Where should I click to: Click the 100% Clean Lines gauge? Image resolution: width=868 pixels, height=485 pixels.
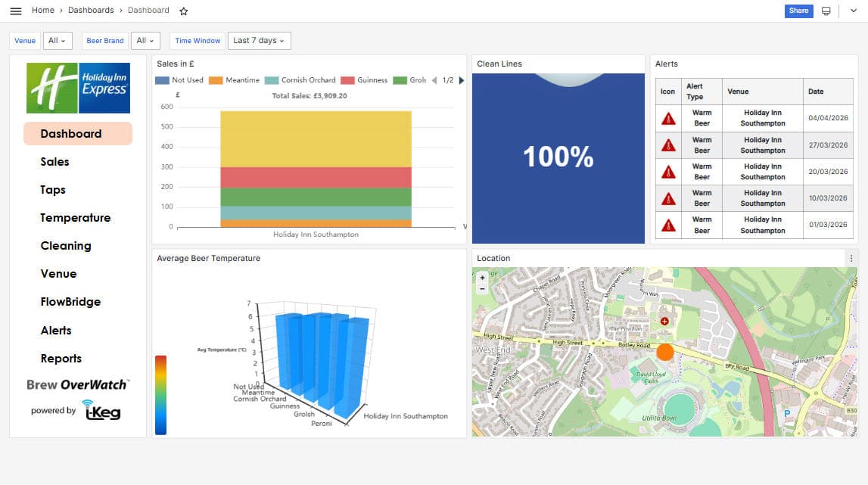click(558, 157)
